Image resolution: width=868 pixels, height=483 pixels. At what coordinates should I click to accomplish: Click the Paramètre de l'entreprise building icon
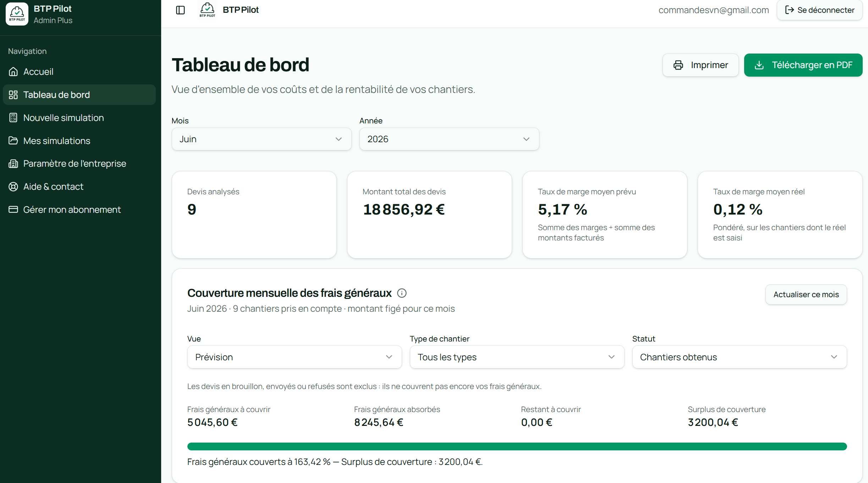click(x=13, y=163)
